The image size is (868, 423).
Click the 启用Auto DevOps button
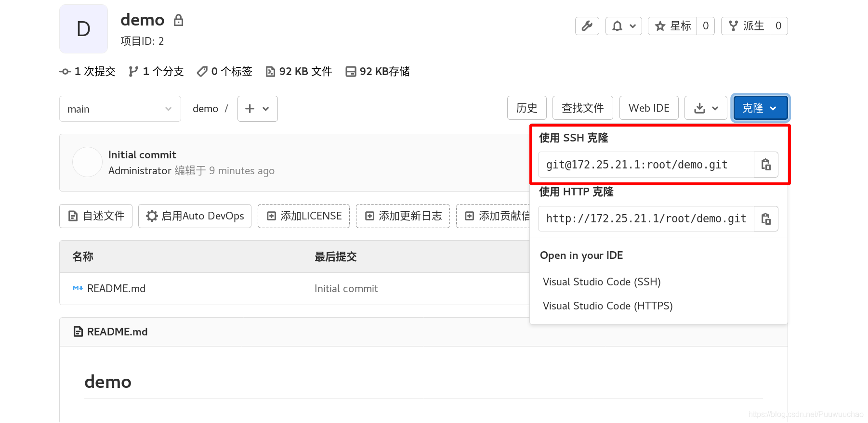(195, 216)
